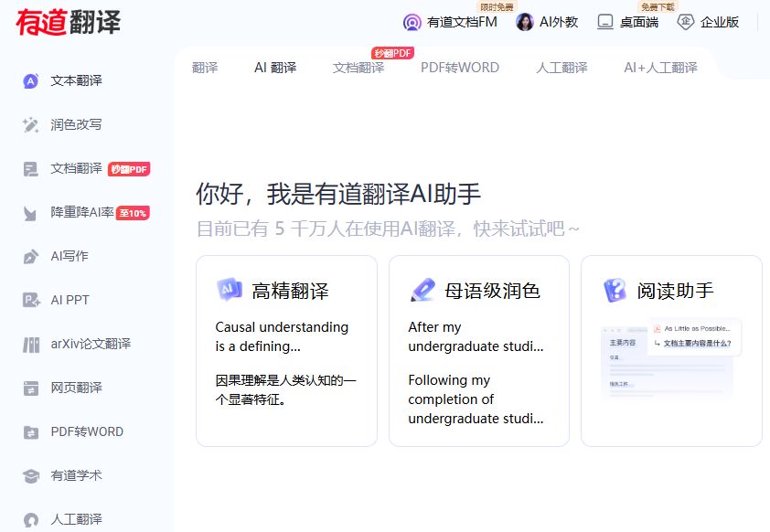Click the arXiv论文翻译 books icon

(x=31, y=344)
